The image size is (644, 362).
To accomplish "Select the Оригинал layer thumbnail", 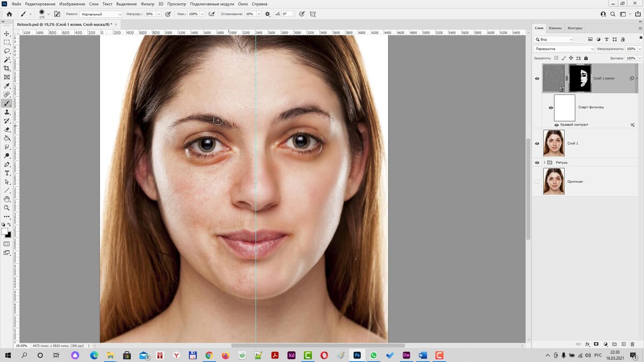I will pos(554,181).
